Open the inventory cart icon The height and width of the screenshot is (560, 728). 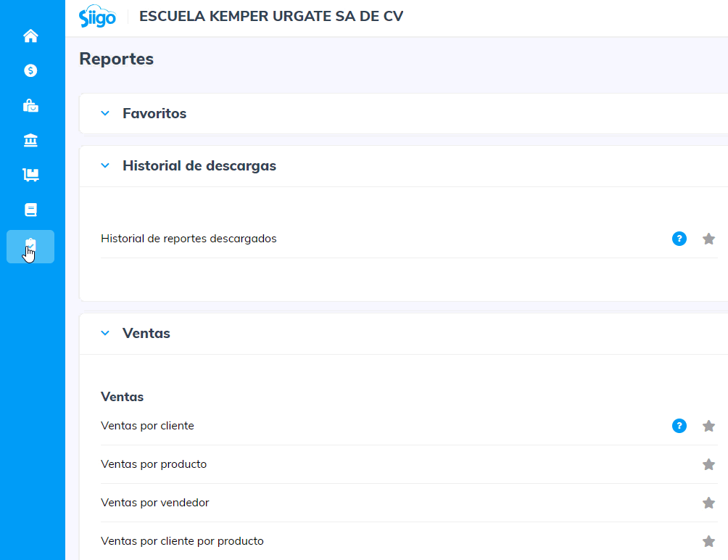point(30,175)
